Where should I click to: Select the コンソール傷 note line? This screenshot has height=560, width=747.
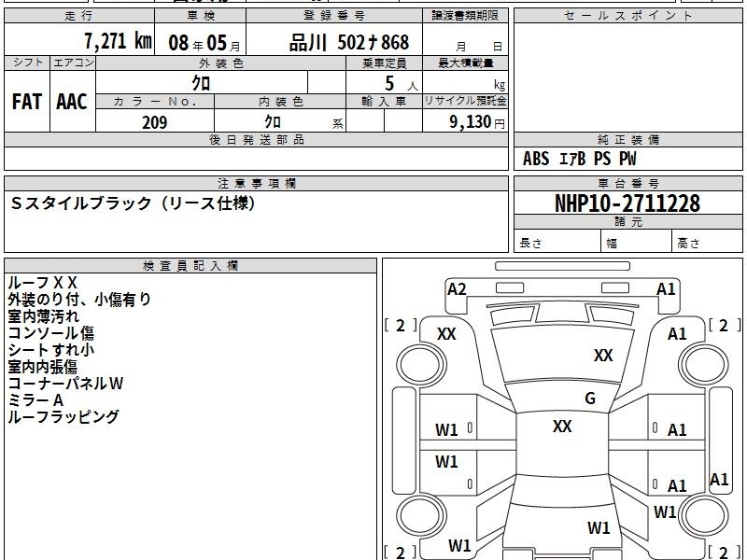[x=51, y=333]
